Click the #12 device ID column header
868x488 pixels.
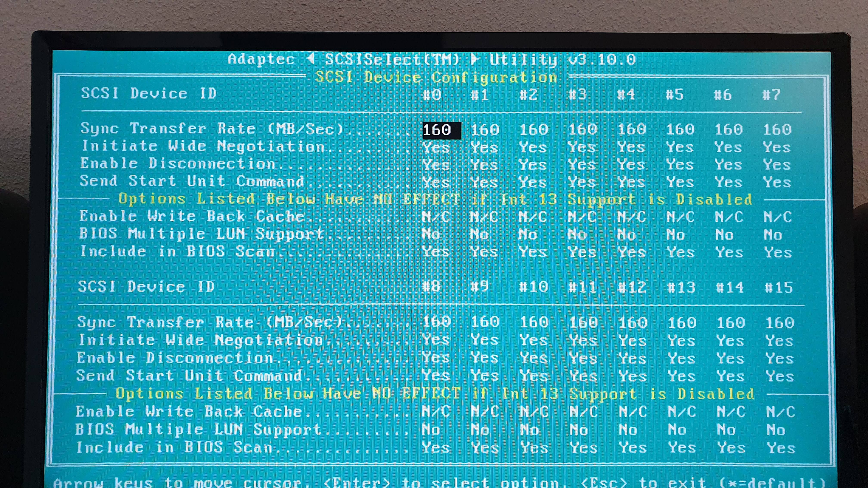click(632, 287)
